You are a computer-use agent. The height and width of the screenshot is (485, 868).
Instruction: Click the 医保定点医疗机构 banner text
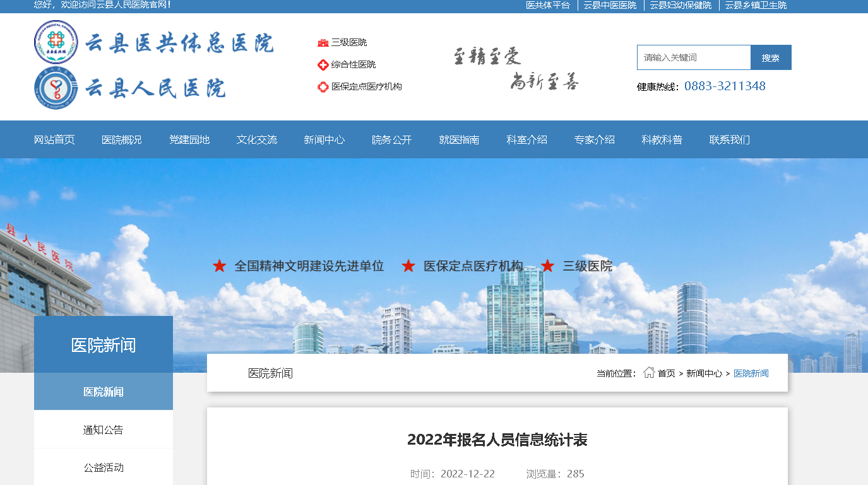[473, 266]
